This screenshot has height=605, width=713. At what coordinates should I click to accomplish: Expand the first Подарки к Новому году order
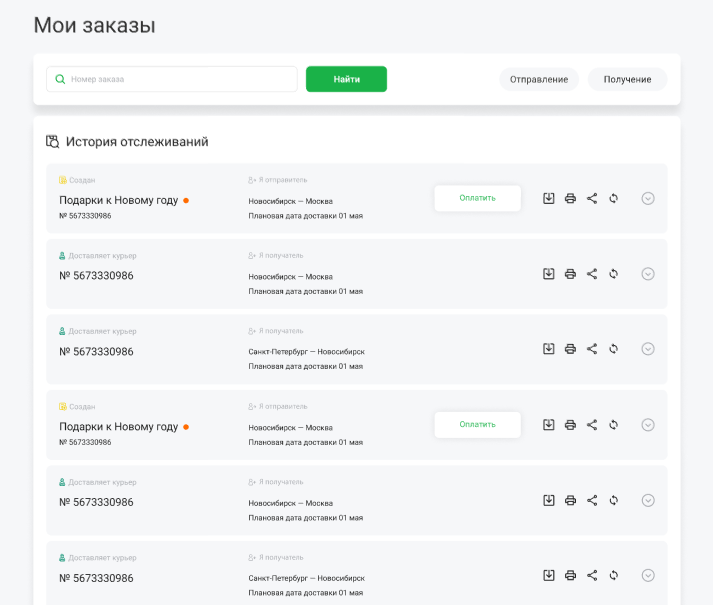click(x=648, y=198)
